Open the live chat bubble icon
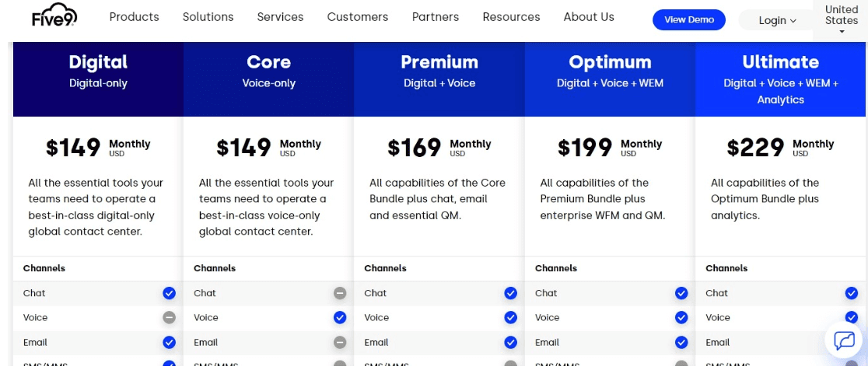The width and height of the screenshot is (868, 370). (x=844, y=340)
